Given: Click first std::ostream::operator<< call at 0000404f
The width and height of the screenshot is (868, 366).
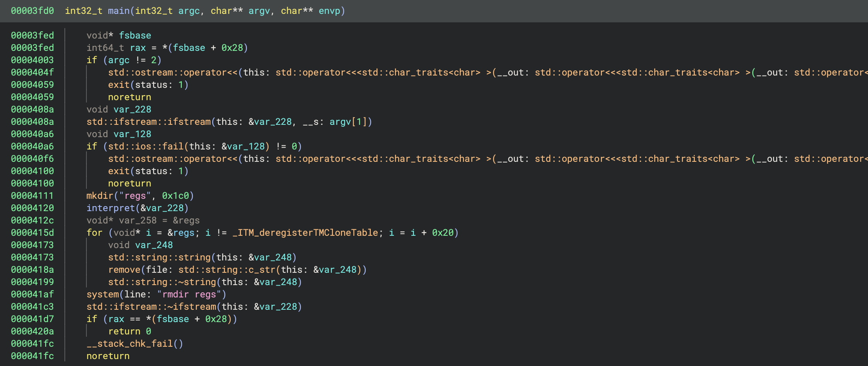Looking at the screenshot, I should coord(173,72).
